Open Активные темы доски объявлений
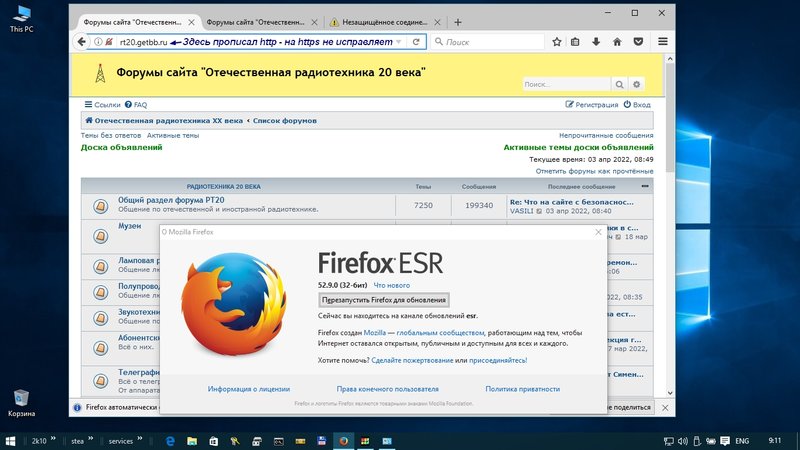The image size is (800, 450). (579, 147)
